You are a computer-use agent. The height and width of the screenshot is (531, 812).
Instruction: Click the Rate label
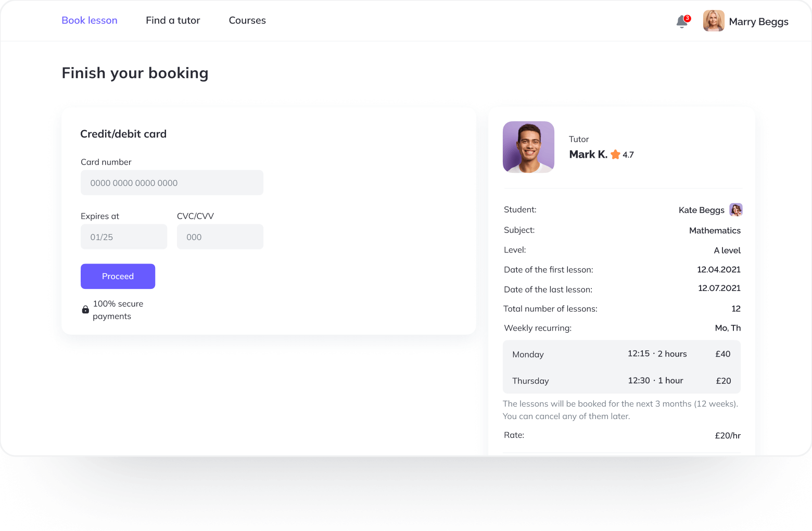point(514,435)
